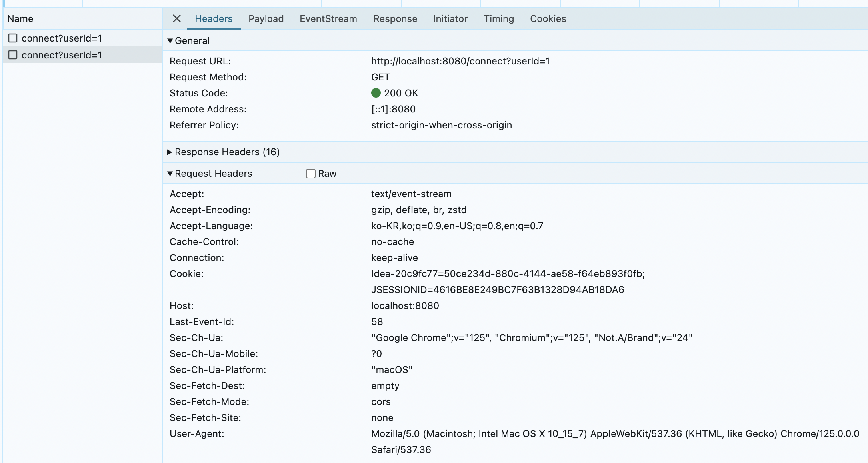Click the green 200 OK status indicator
Image resolution: width=868 pixels, height=463 pixels.
click(376, 93)
